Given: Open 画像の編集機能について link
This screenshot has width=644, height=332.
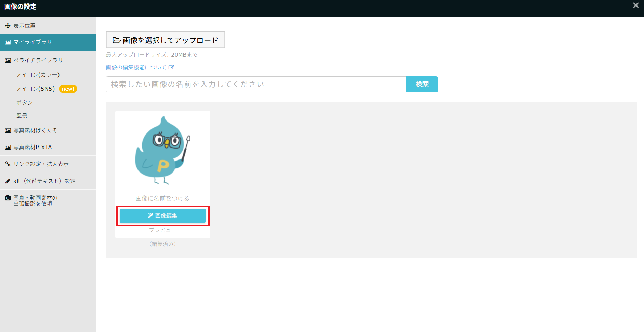Looking at the screenshot, I should point(136,67).
